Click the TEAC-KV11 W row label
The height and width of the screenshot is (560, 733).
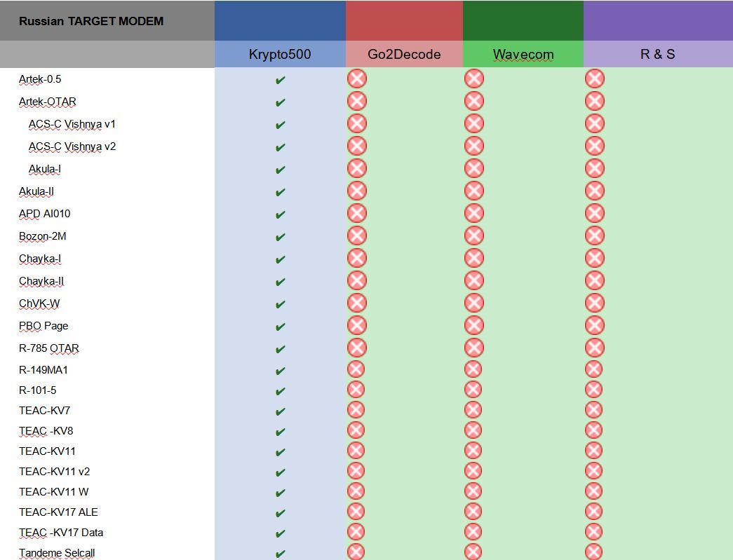(54, 492)
